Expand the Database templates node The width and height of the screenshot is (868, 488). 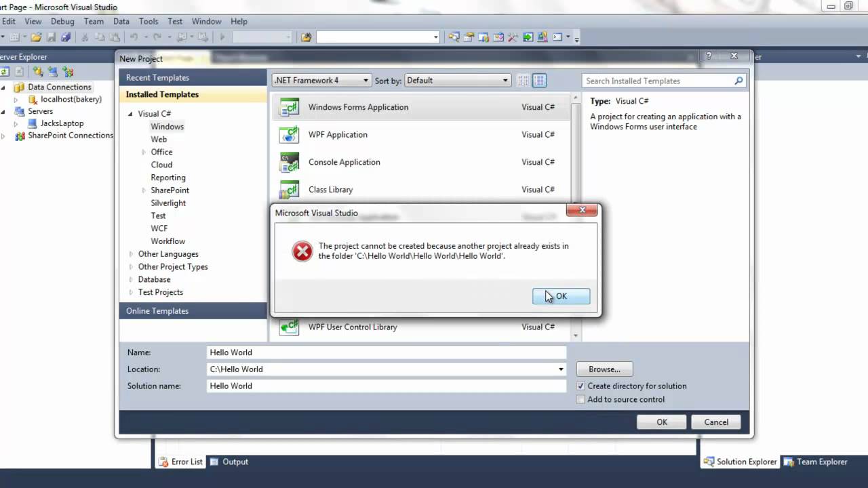pos(131,279)
